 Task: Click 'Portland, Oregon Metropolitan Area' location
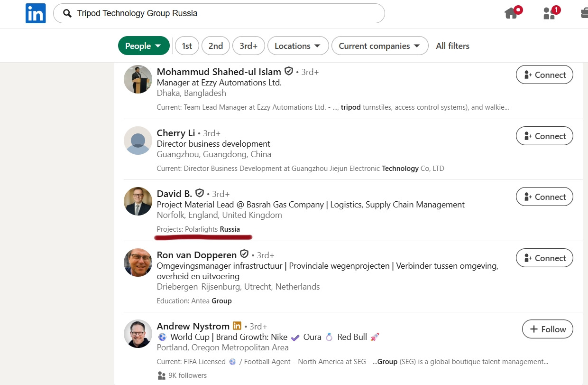point(223,347)
